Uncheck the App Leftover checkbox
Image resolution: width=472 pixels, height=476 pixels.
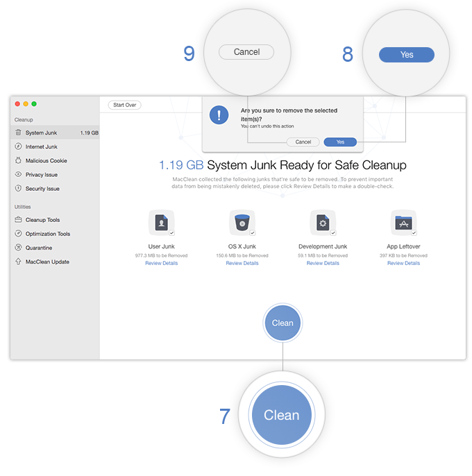(x=414, y=233)
